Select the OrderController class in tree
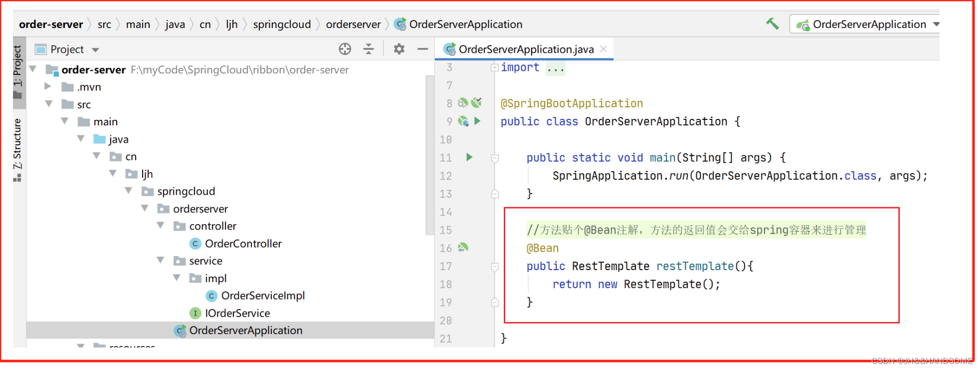 pos(243,244)
